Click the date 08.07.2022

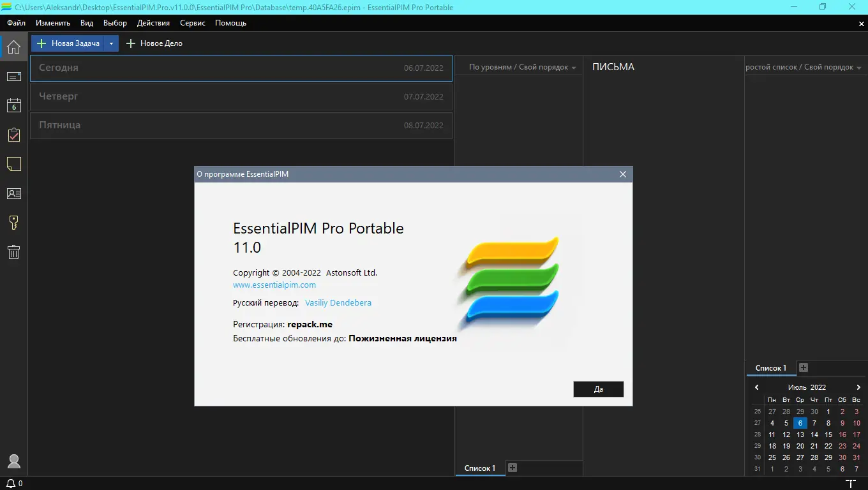pos(424,126)
